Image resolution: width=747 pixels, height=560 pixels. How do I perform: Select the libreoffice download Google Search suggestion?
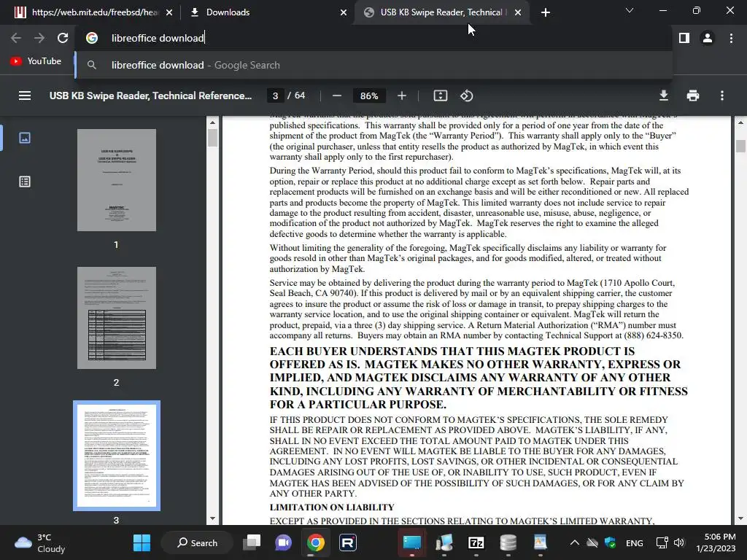pos(373,65)
